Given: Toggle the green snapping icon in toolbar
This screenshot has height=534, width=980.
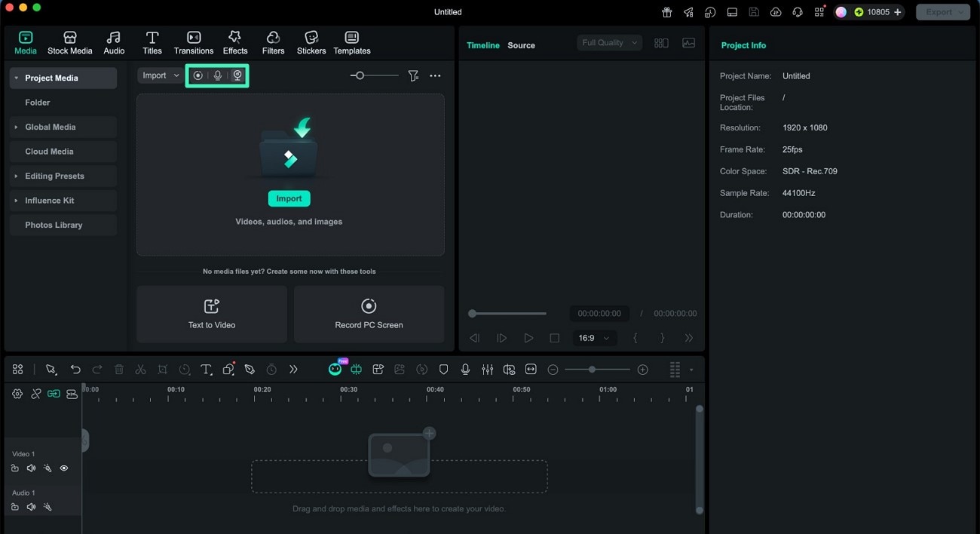Looking at the screenshot, I should point(357,370).
